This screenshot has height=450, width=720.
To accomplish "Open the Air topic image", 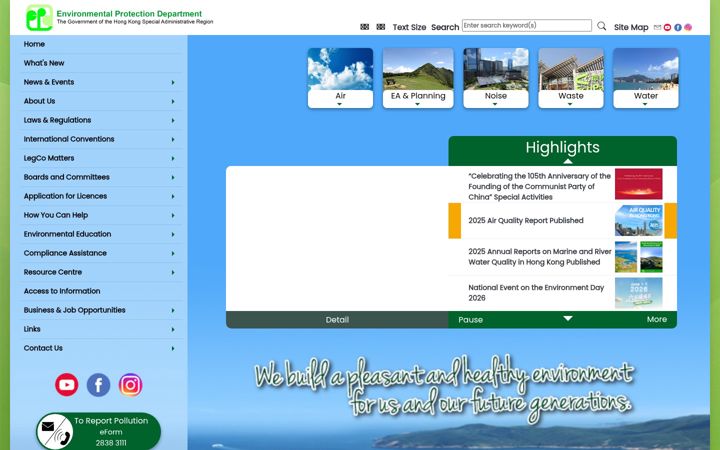I will [340, 69].
